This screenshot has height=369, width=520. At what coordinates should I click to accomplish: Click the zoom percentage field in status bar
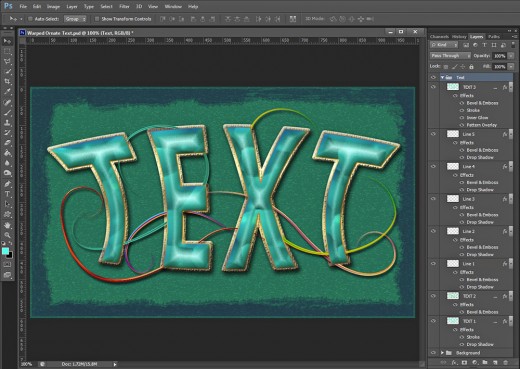pyautogui.click(x=27, y=364)
